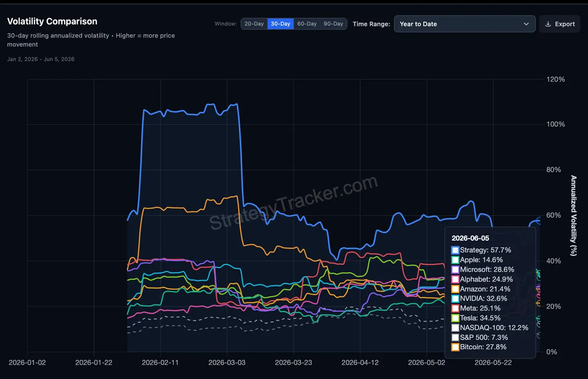Open the Time Range dropdown
This screenshot has height=379, width=588.
[465, 24]
